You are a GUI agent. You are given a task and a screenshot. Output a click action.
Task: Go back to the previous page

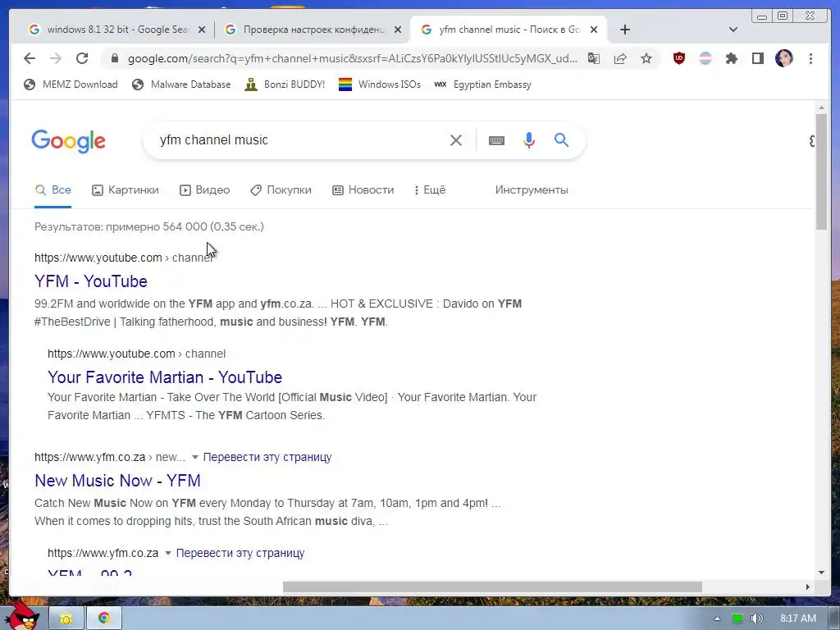click(30, 58)
